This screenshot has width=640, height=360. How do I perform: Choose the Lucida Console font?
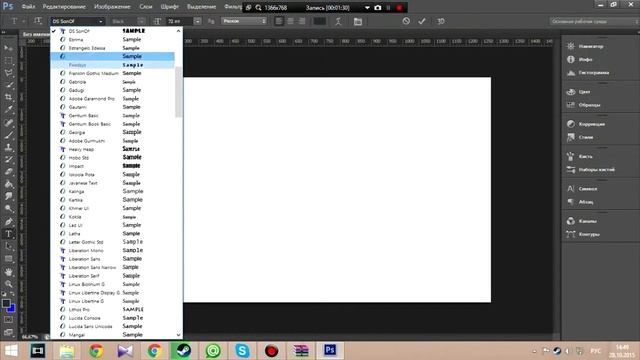(x=112, y=318)
